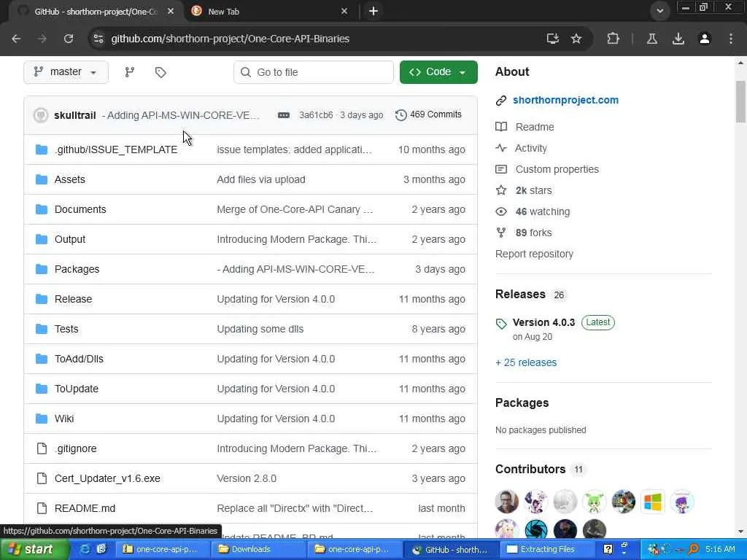View branches icon next to master

[x=130, y=72]
